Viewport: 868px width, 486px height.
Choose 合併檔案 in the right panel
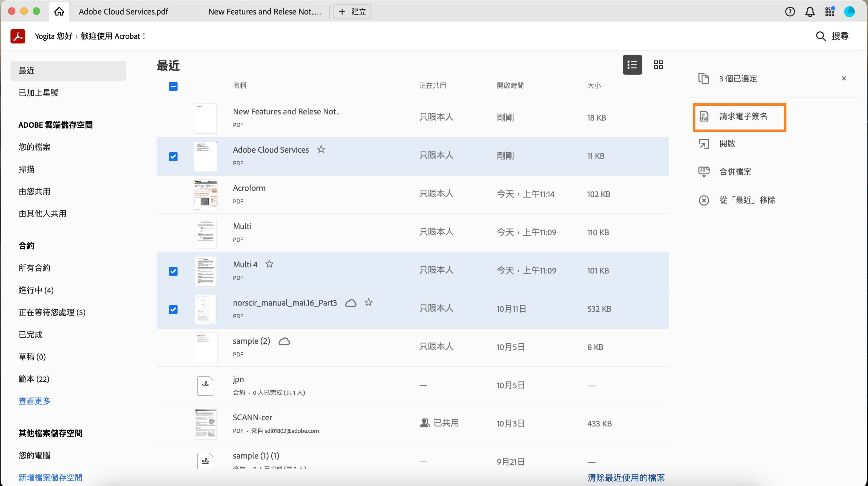click(735, 171)
